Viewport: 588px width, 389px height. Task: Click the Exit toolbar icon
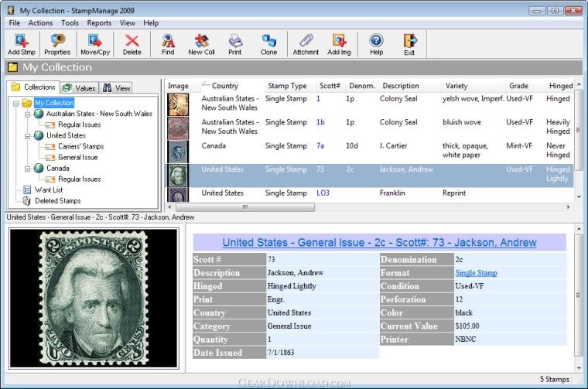[409, 44]
